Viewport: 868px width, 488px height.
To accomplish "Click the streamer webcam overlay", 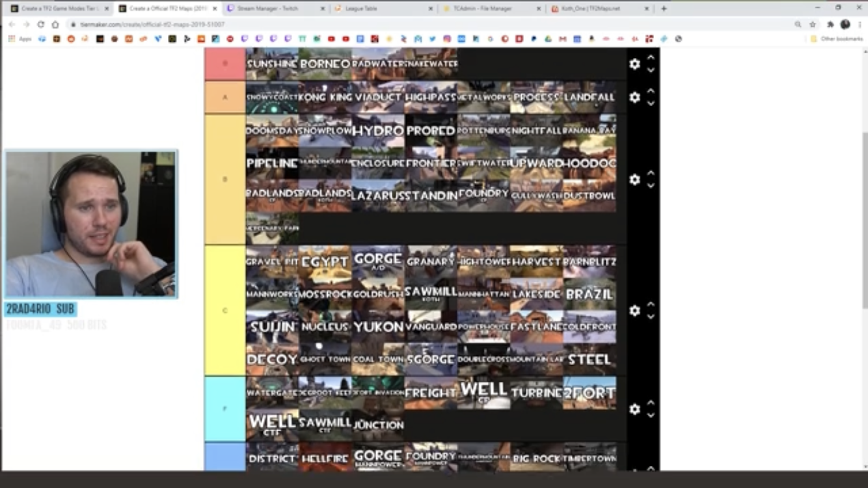I will tap(91, 224).
